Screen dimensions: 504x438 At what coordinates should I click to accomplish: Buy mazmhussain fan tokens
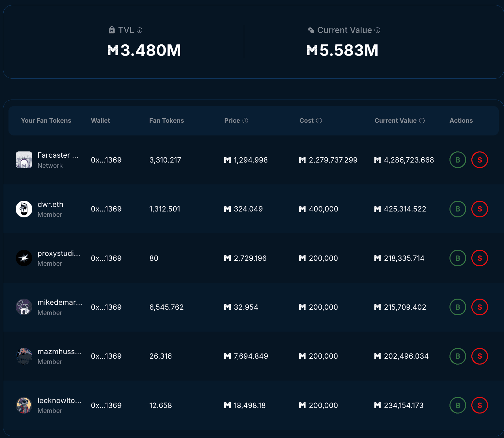coord(458,356)
